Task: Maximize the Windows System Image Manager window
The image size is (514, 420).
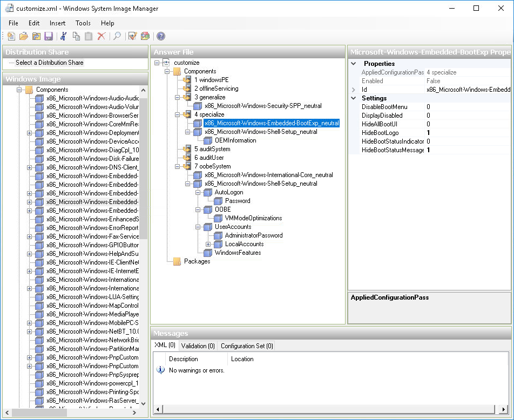Action: [x=476, y=9]
